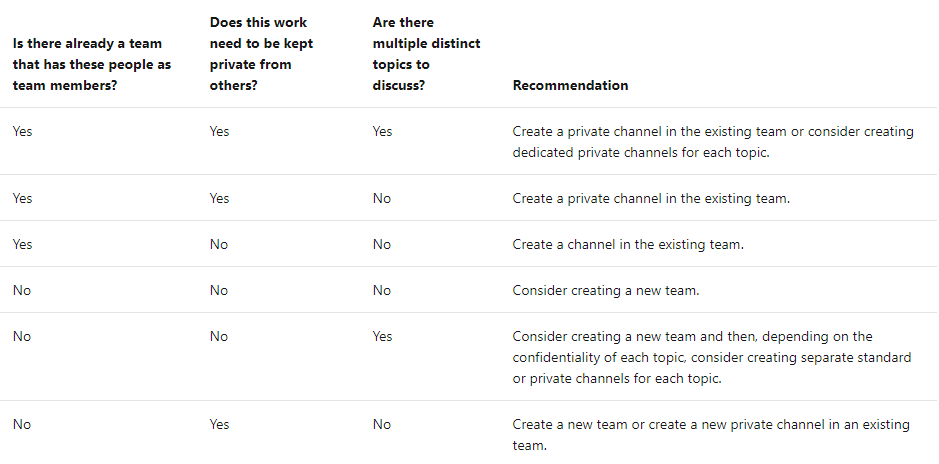
Task: Click first row's "Yes" under multiple distinct topics
Action: tap(382, 131)
